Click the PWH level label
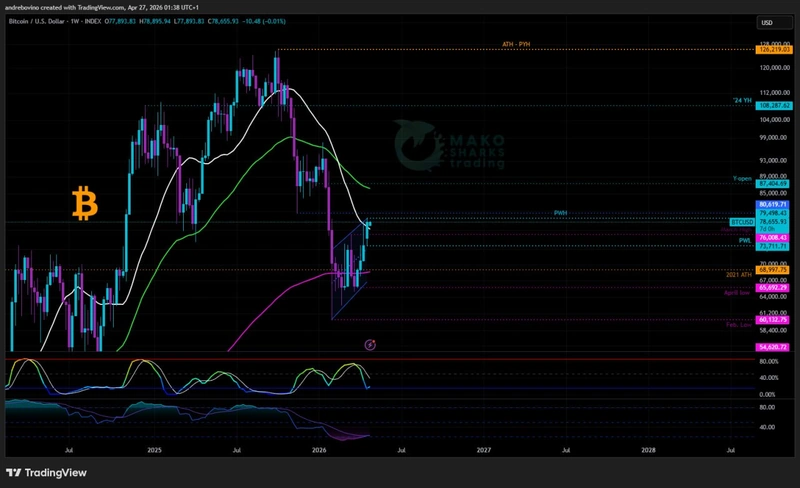800x488 pixels. [560, 214]
